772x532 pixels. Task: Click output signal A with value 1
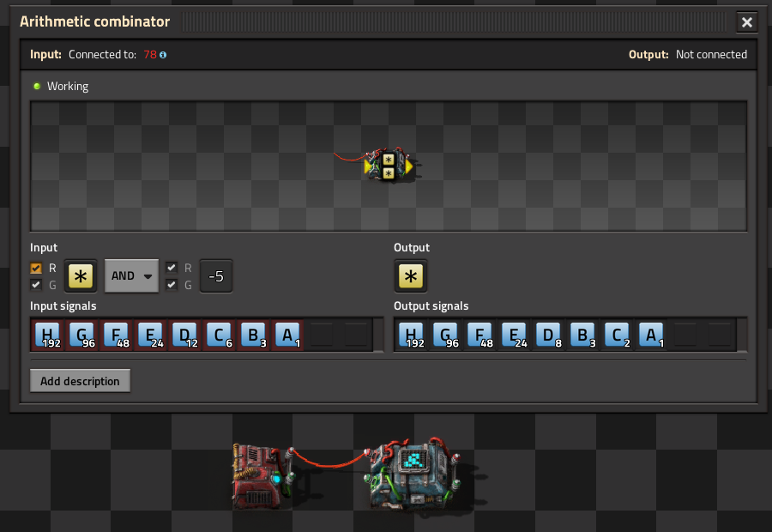[x=652, y=335]
